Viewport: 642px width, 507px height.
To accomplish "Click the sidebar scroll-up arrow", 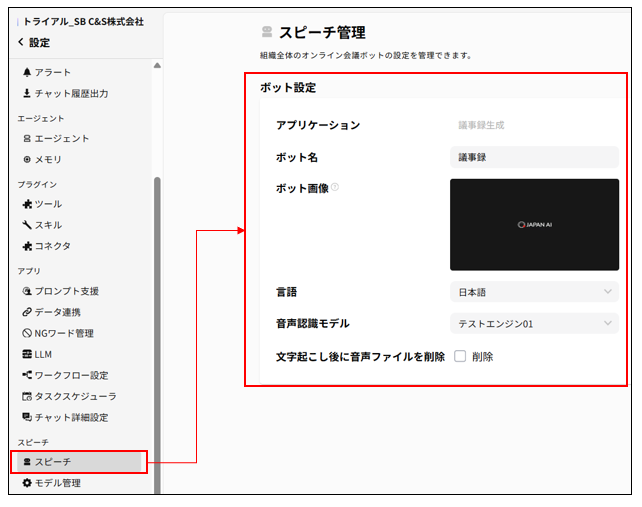I will (x=157, y=66).
